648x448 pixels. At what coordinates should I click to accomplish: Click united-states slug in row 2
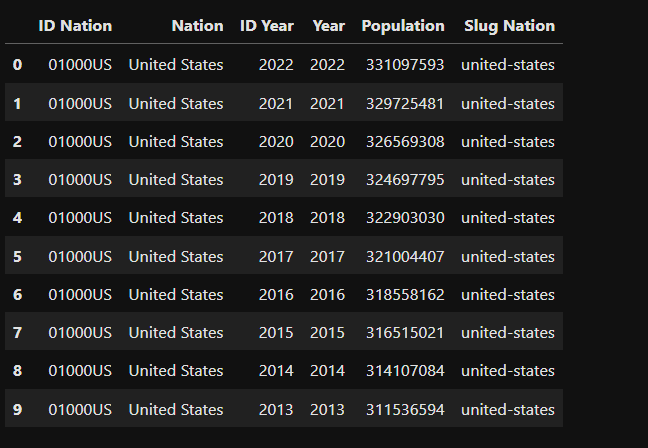(x=508, y=142)
